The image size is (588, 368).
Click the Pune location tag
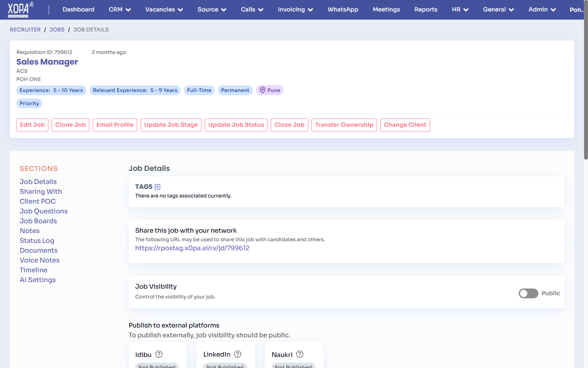pyautogui.click(x=270, y=90)
